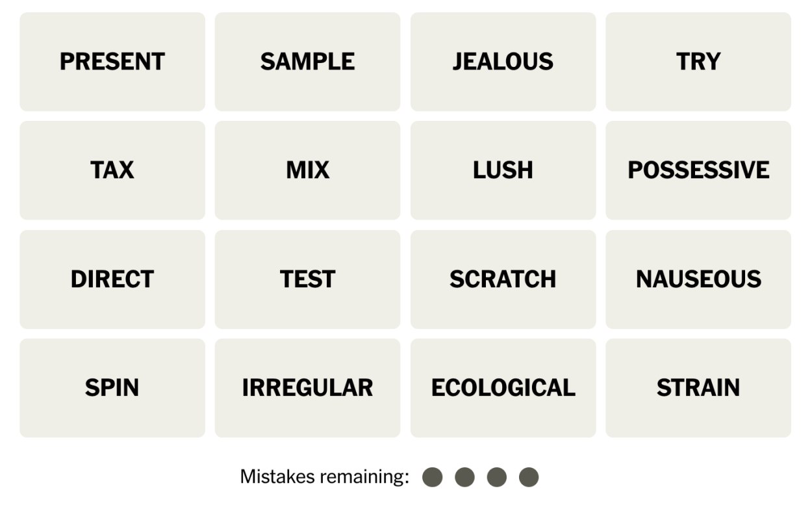Click the MIX tile

click(308, 170)
